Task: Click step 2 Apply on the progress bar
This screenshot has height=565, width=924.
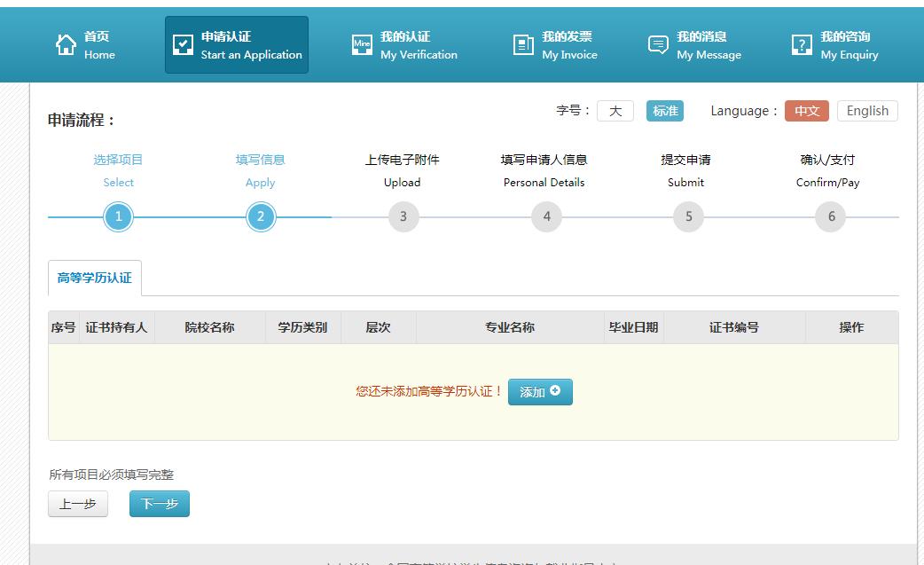Action: tap(260, 216)
